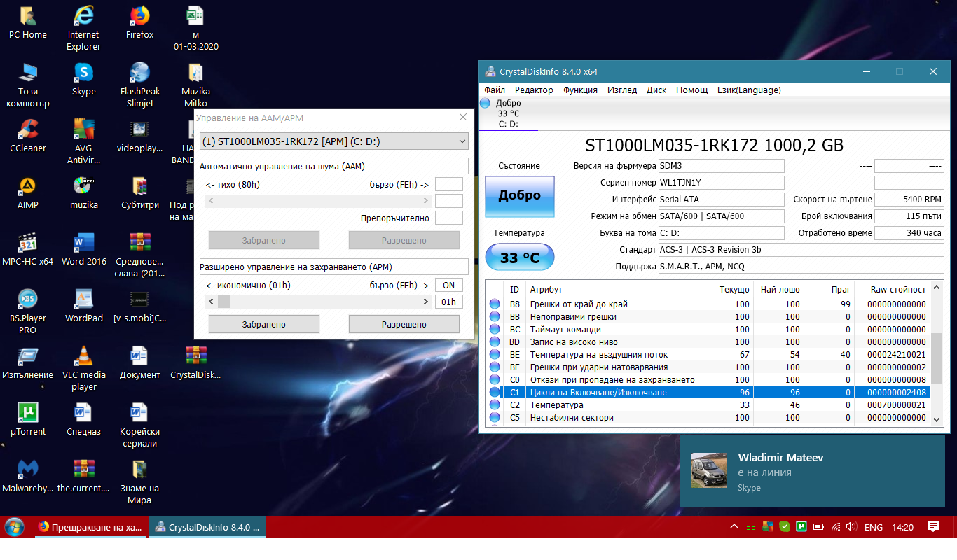Show hidden system tray icons chevron
This screenshot has height=560, width=957.
734,527
